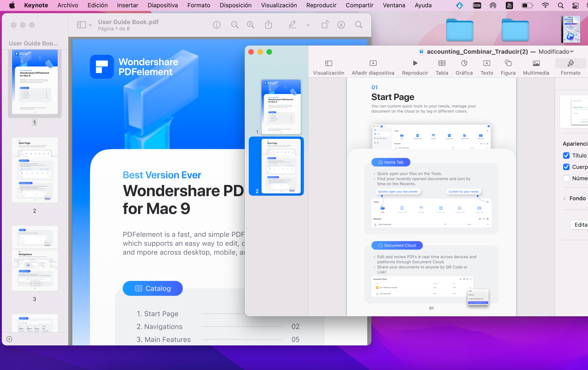Share the User Guide Book PDF

[x=268, y=25]
